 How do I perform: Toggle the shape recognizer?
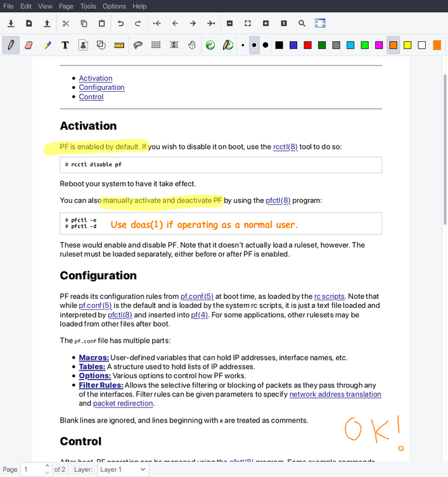tap(101, 45)
